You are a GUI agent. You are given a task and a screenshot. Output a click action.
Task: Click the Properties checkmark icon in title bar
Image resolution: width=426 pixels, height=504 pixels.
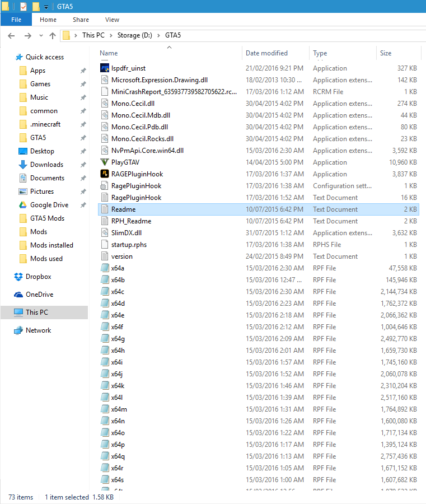(x=24, y=6)
